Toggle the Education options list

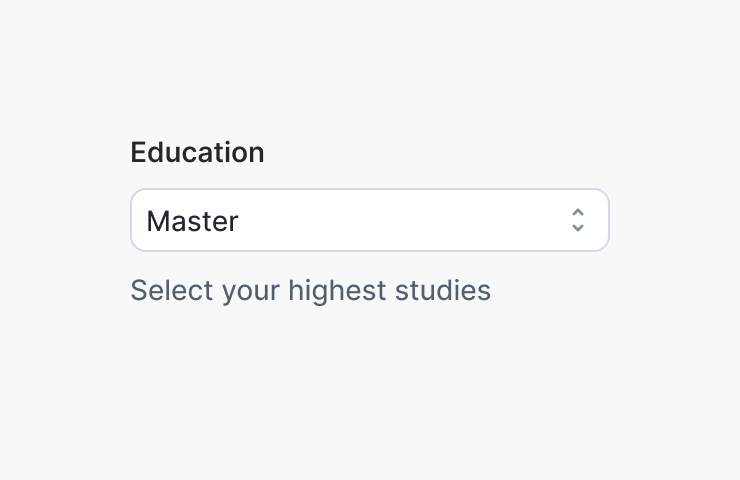(369, 220)
